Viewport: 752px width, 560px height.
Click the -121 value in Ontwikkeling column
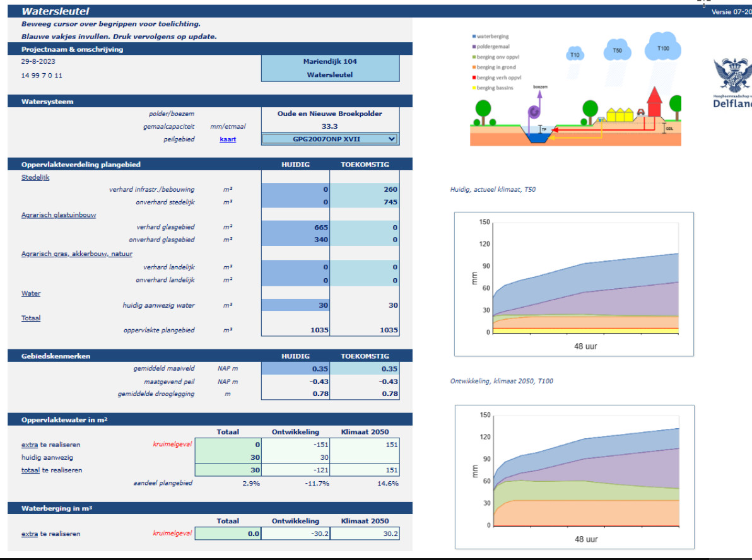tap(320, 470)
